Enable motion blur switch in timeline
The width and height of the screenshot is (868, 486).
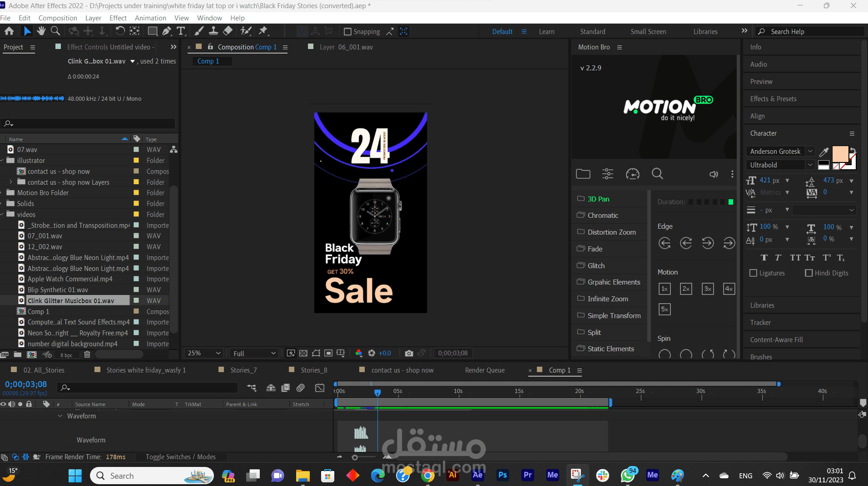(300, 388)
